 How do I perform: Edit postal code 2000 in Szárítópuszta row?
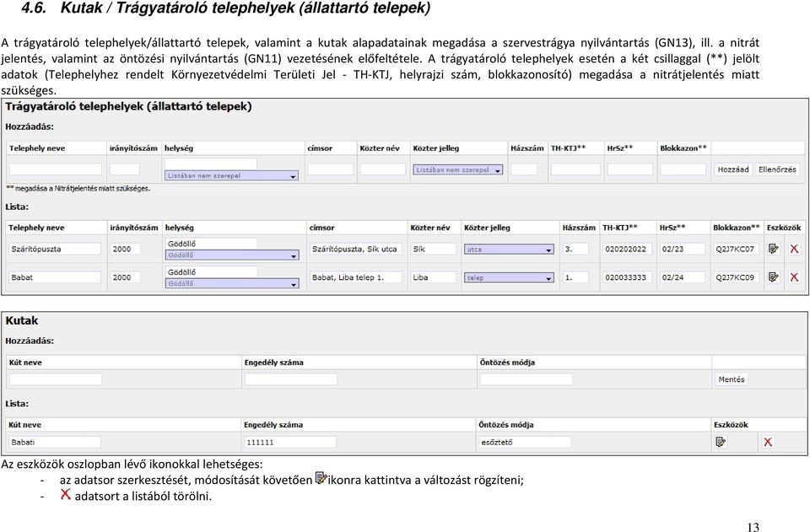[125, 249]
